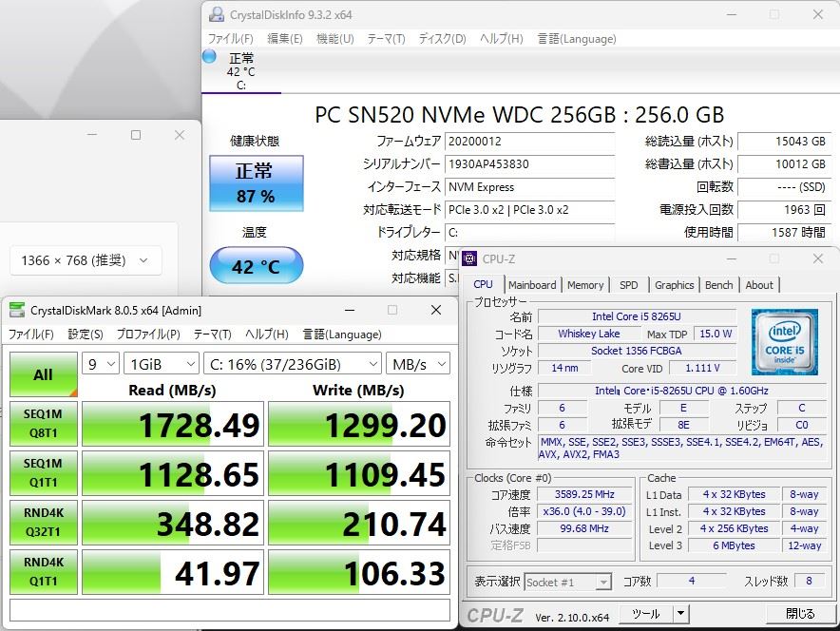Expand the ツール button dropdown arrow
Image resolution: width=840 pixels, height=631 pixels.
point(681,614)
